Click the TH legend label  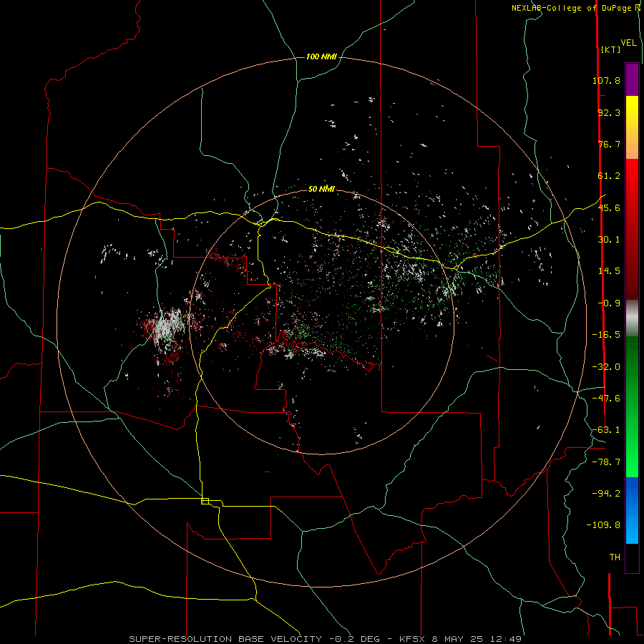click(615, 557)
